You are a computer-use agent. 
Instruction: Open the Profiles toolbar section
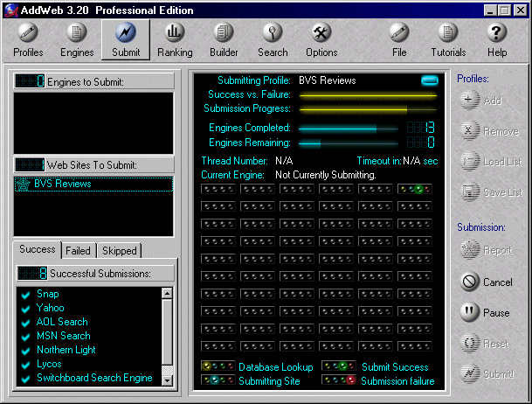point(28,40)
